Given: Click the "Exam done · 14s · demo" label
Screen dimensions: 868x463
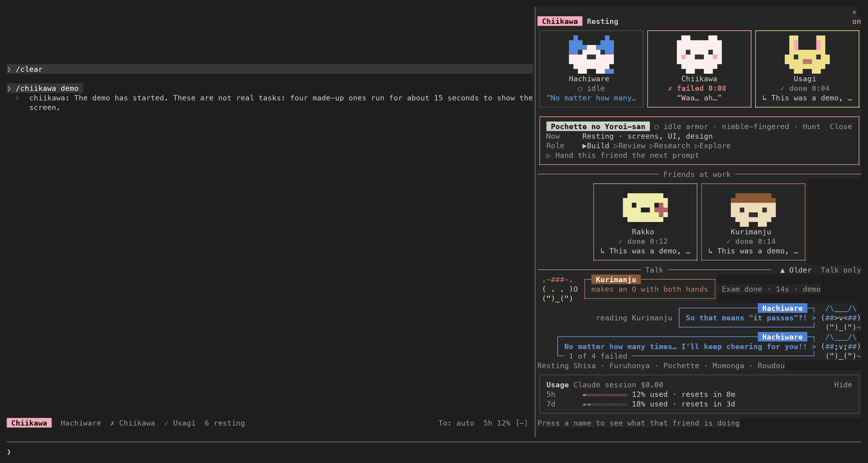Looking at the screenshot, I should coord(771,290).
